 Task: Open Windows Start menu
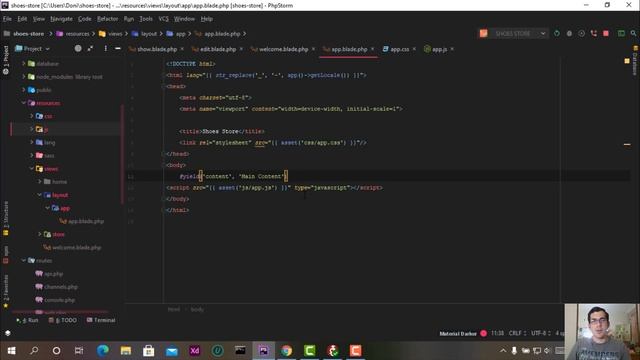coord(11,351)
